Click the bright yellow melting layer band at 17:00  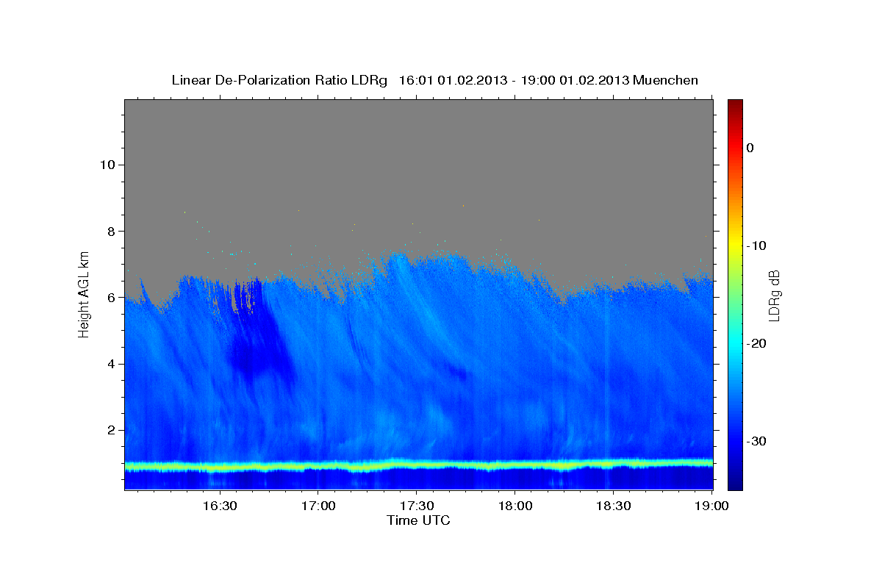pos(318,466)
